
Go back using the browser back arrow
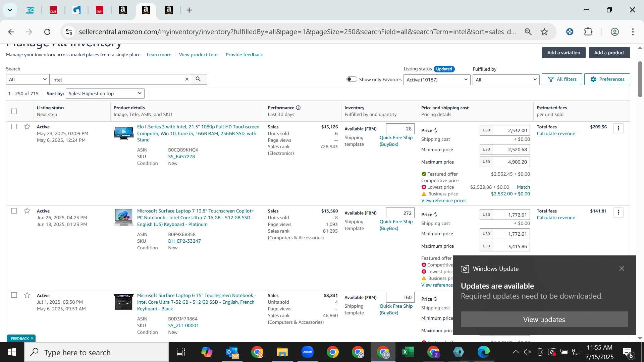[x=11, y=32]
